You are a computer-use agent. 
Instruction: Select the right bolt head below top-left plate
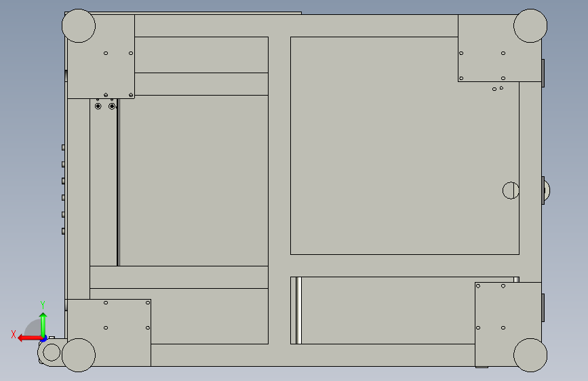(x=112, y=106)
